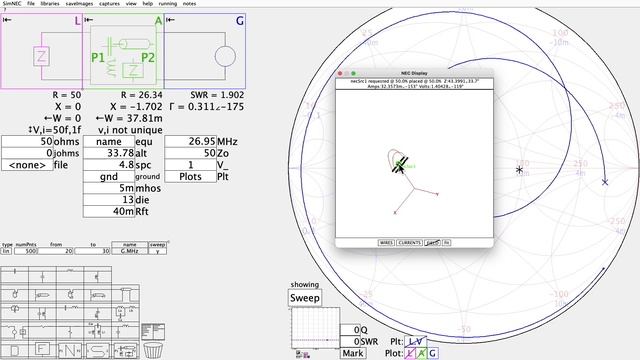Open the notes menu
This screenshot has width=640, height=360.
(x=189, y=3)
